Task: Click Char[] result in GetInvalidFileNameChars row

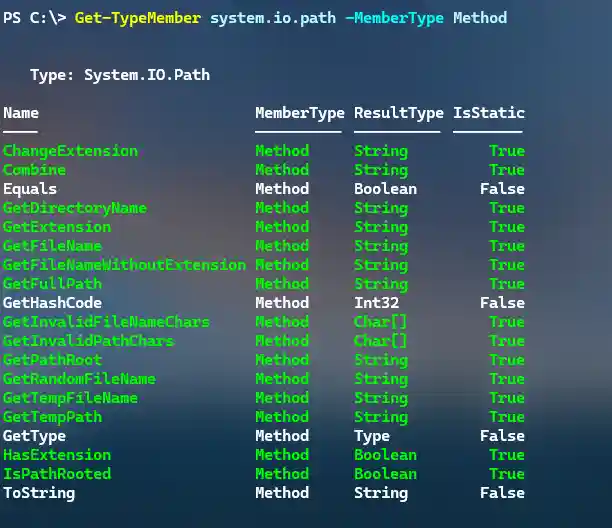Action: point(381,322)
